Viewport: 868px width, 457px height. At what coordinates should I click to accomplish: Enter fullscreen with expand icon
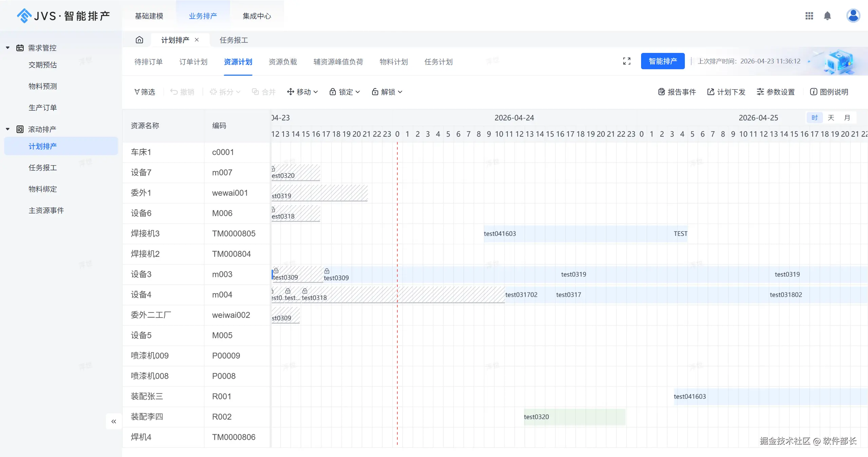pos(626,61)
